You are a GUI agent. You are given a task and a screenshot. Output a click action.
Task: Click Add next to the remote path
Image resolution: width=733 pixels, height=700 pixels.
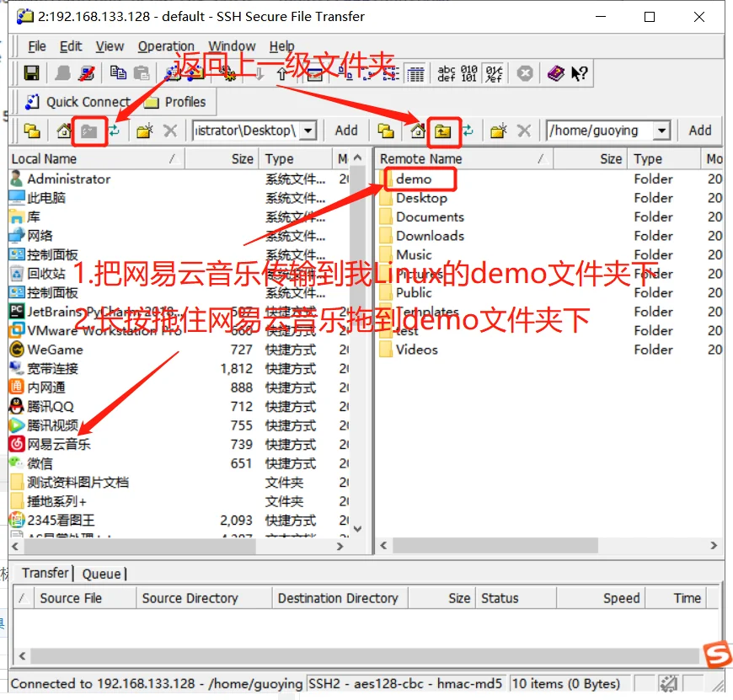click(700, 131)
